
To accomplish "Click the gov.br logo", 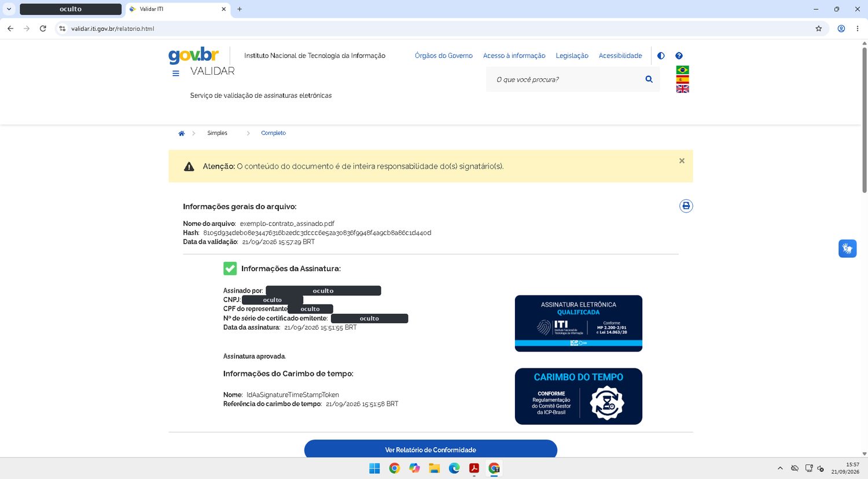I will (193, 55).
